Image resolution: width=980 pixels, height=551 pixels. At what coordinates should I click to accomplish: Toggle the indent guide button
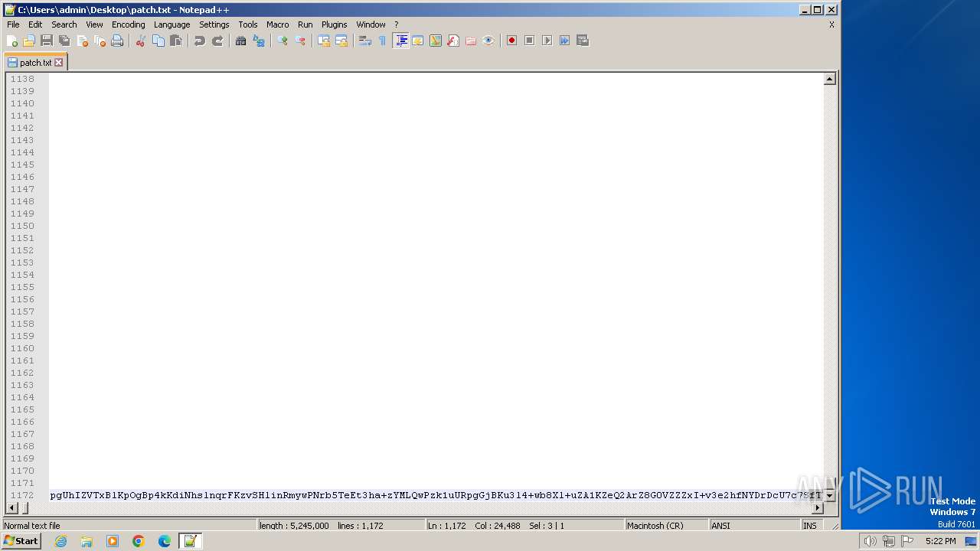400,41
